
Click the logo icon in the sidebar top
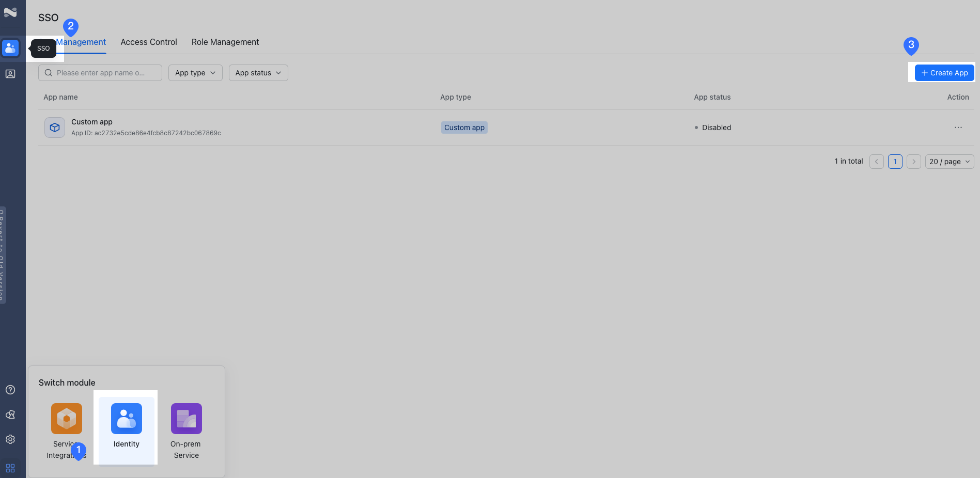click(10, 12)
